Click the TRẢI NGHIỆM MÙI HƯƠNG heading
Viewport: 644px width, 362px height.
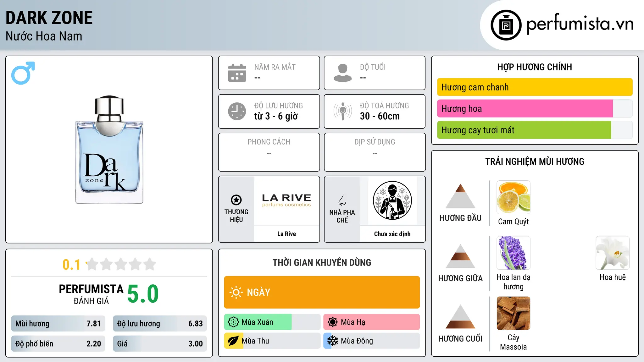tap(535, 162)
